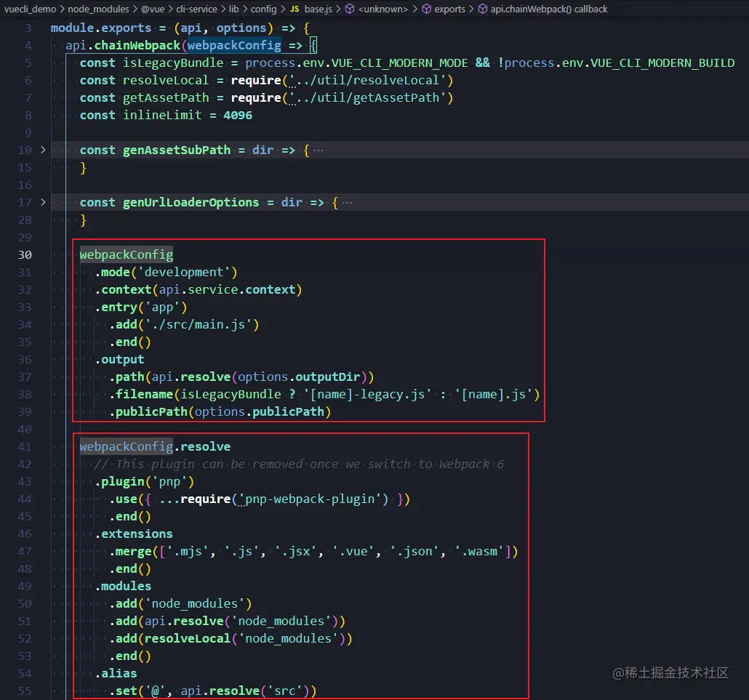Click the '.wasm' extension string on line 47

[x=478, y=552]
